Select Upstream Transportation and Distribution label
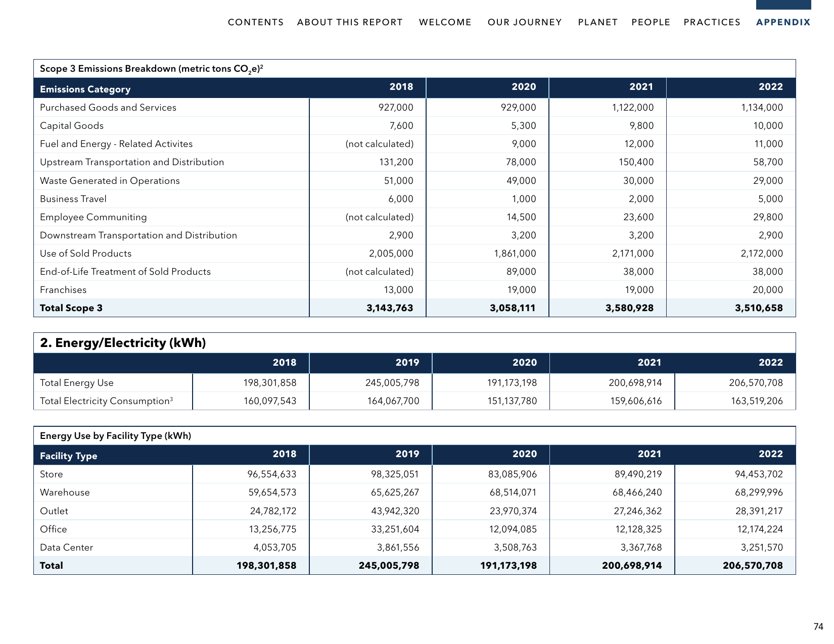Viewport: 834px width, 644px height. click(132, 162)
